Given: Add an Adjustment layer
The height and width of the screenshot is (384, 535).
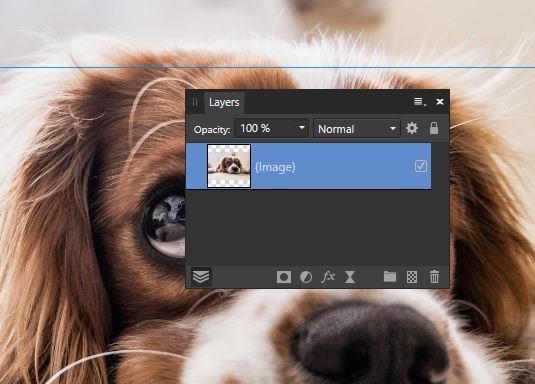Looking at the screenshot, I should click(306, 277).
